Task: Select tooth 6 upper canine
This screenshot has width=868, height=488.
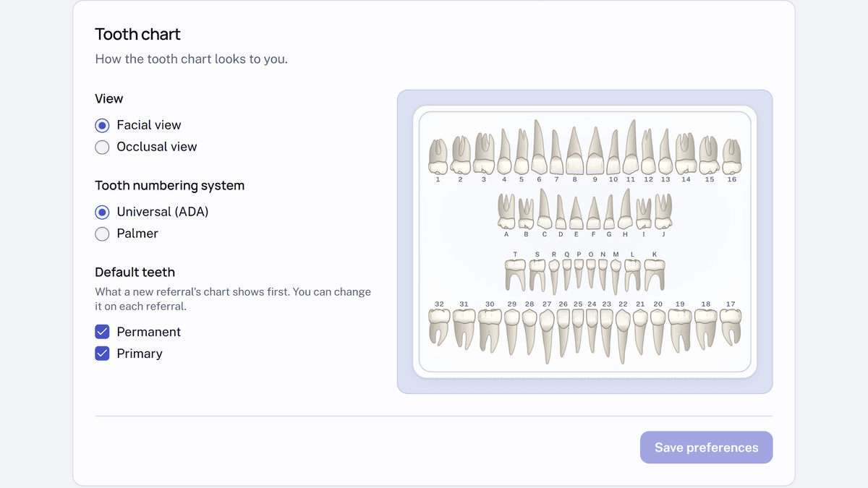Action: (539, 147)
